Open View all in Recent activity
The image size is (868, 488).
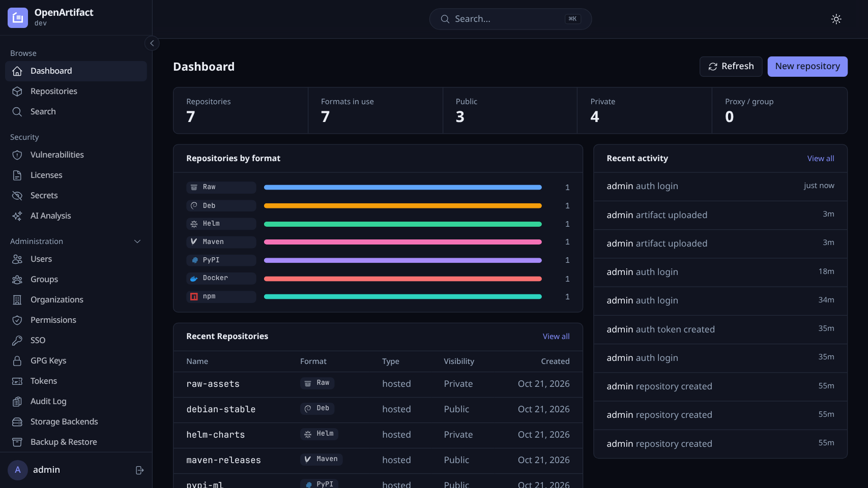tap(821, 159)
